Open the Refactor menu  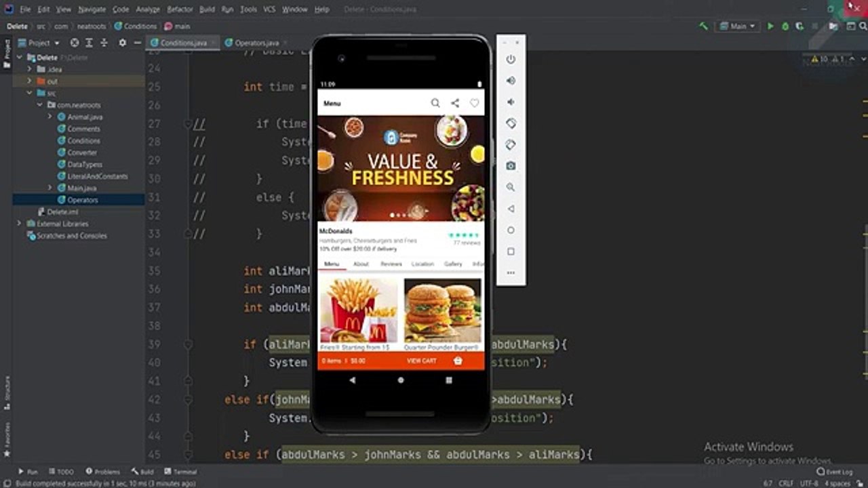(180, 9)
